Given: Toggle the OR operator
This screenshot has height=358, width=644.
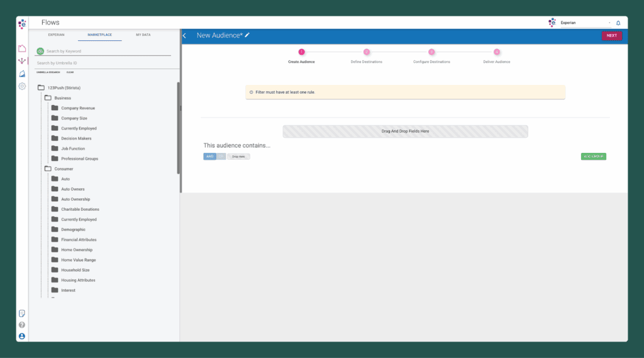Looking at the screenshot, I should pos(221,156).
